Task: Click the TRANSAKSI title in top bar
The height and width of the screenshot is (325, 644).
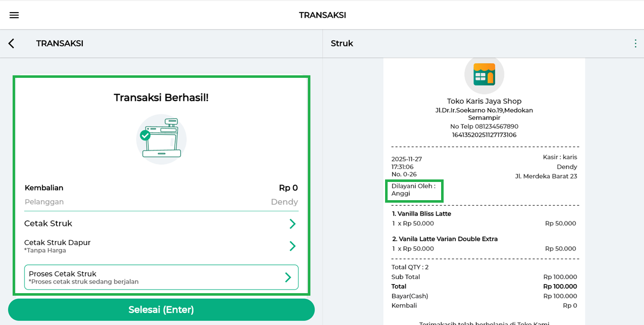Action: pyautogui.click(x=322, y=15)
